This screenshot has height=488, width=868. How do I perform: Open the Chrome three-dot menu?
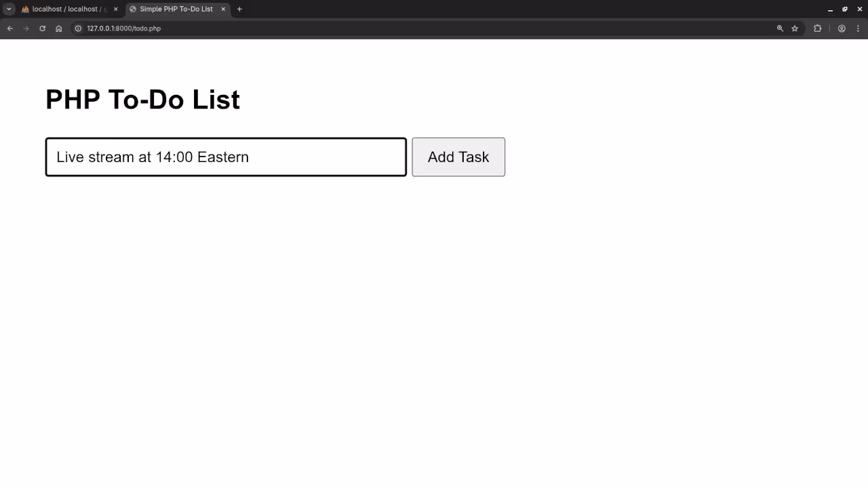click(x=859, y=28)
